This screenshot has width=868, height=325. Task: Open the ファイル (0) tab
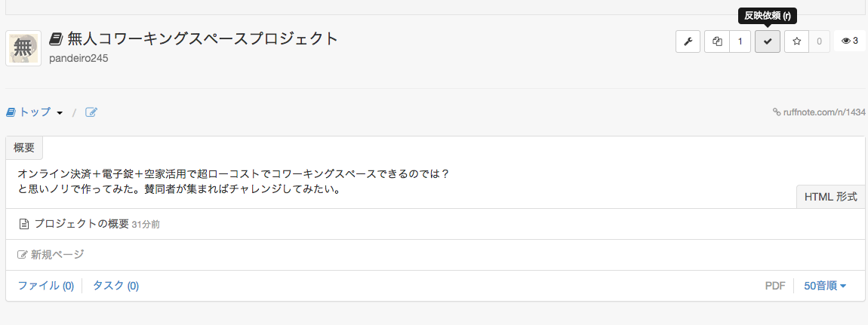pyautogui.click(x=46, y=286)
